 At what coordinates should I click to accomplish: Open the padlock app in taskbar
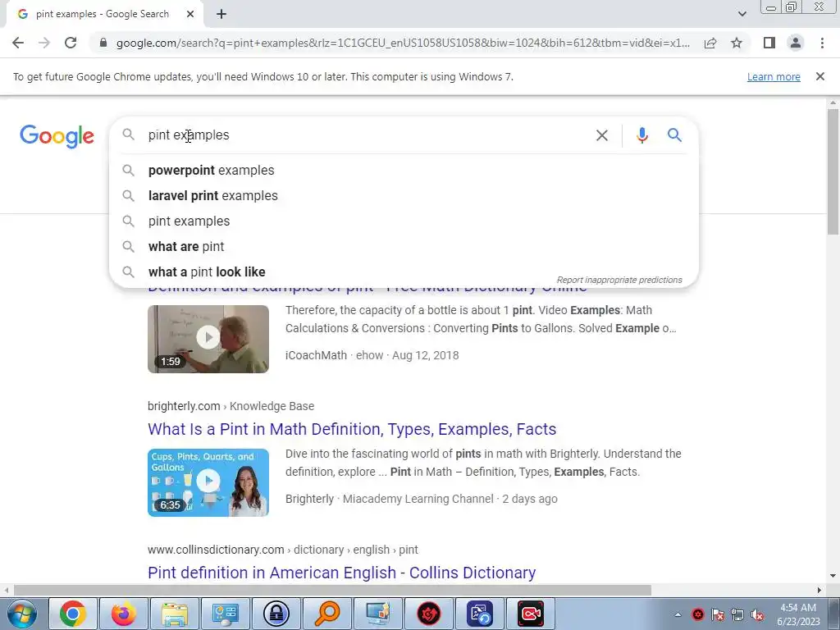[x=276, y=614]
